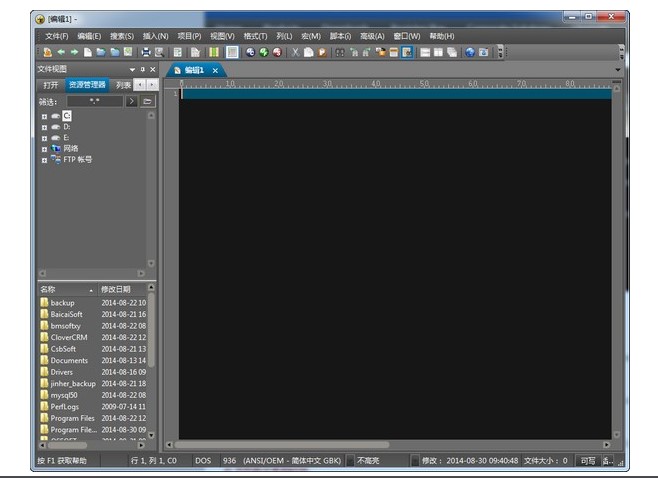Open the 文件(F) menu
This screenshot has height=478, width=658.
[57, 36]
